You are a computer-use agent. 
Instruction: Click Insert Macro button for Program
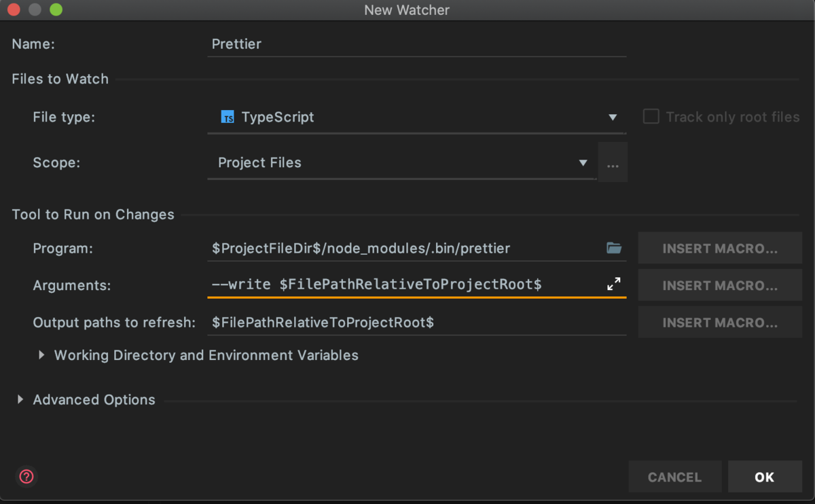(720, 249)
